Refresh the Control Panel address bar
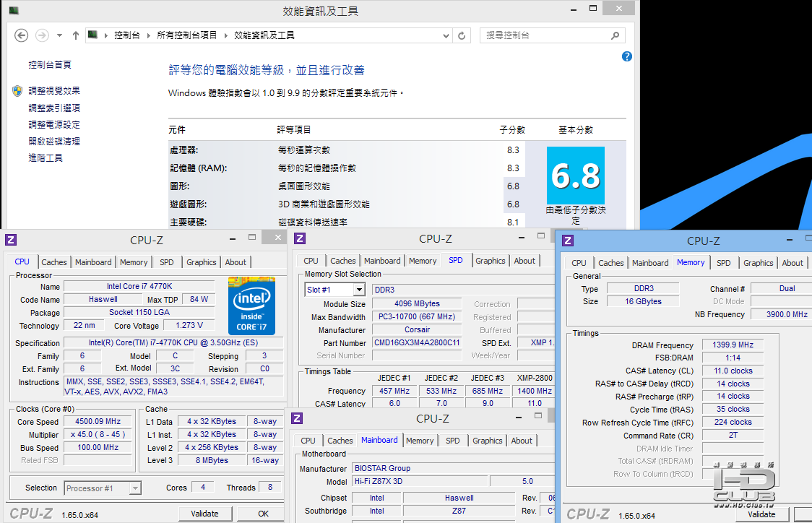 pyautogui.click(x=463, y=35)
